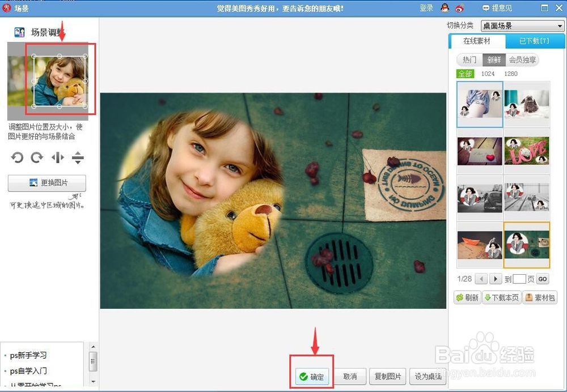The image size is (567, 392).
Task: Select the 热门 filter
Action: tap(469, 59)
